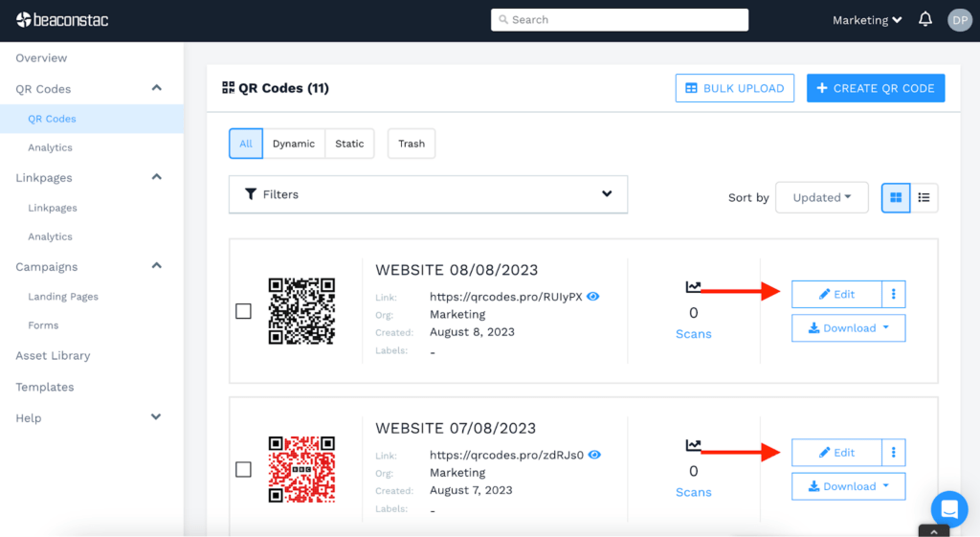
Task: Open Asset Library in sidebar
Action: coord(53,355)
